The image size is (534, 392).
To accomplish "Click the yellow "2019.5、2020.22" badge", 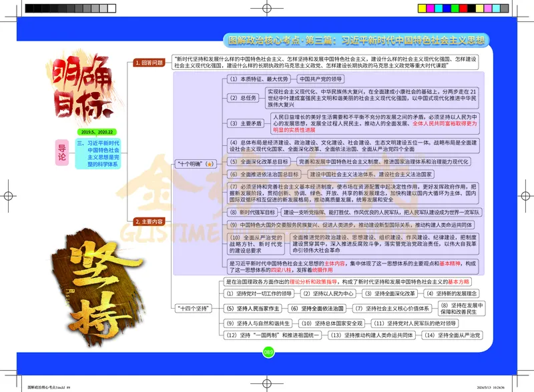I will click(97, 132).
